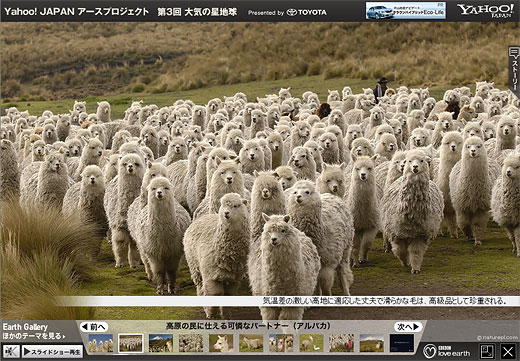
Task: Close the gallery with X icon
Action: 508,352
